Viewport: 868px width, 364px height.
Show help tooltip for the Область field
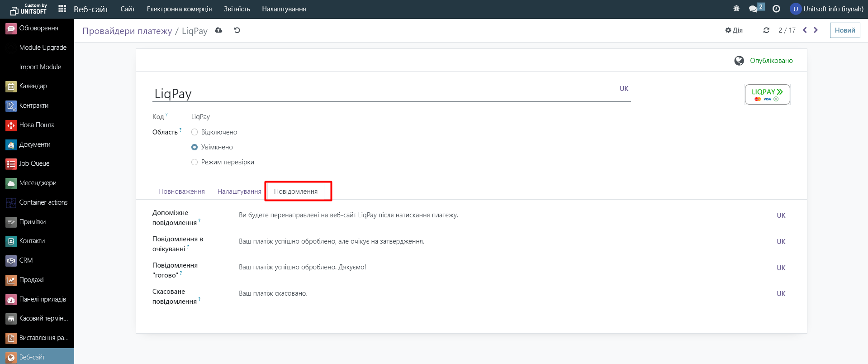[180, 130]
